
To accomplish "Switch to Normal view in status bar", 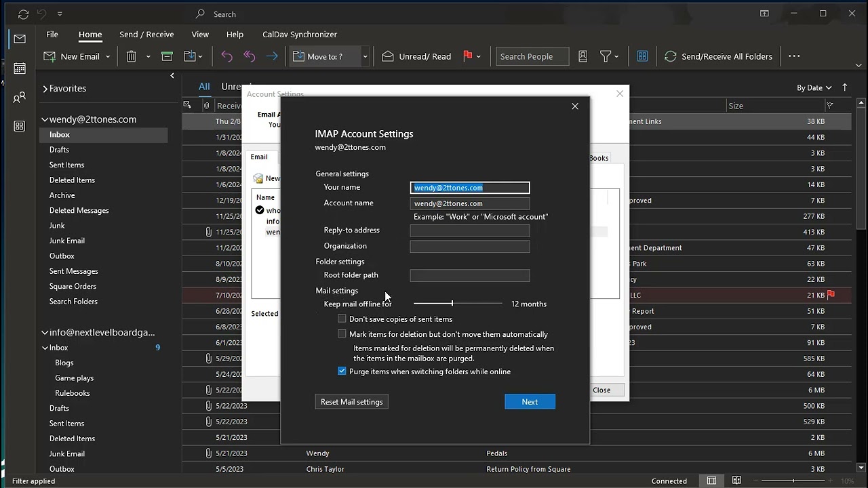I will pyautogui.click(x=711, y=481).
